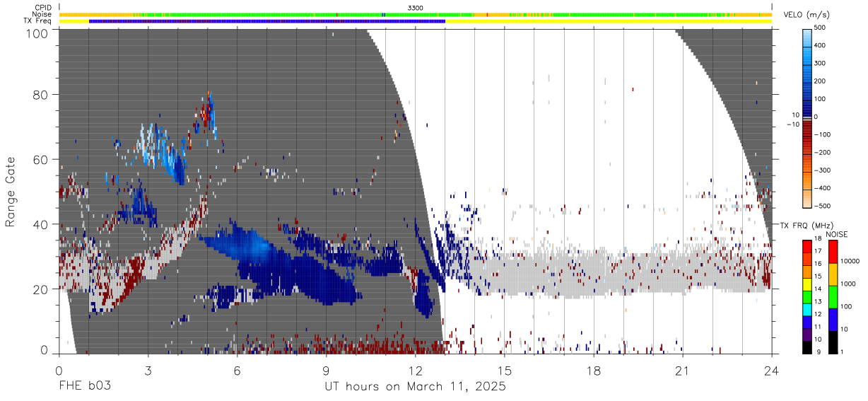Click the 1000 label on noise scale
Screen dimensions: 868x401
[x=850, y=284]
